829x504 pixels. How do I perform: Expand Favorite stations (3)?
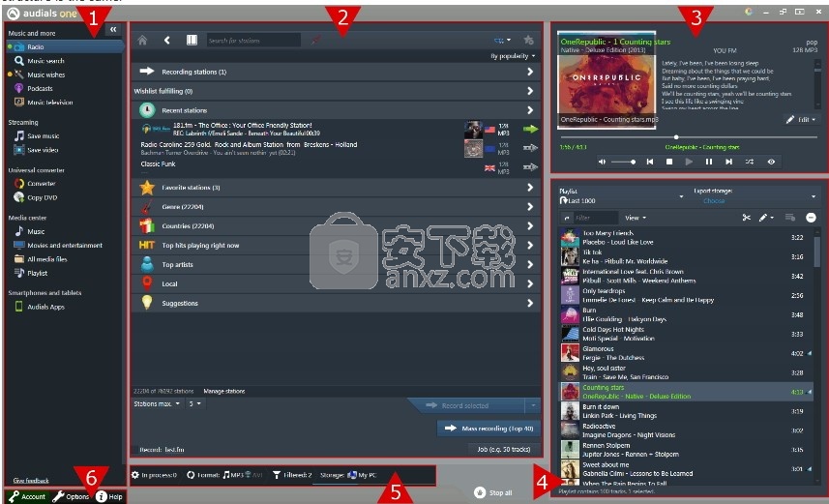tap(336, 188)
